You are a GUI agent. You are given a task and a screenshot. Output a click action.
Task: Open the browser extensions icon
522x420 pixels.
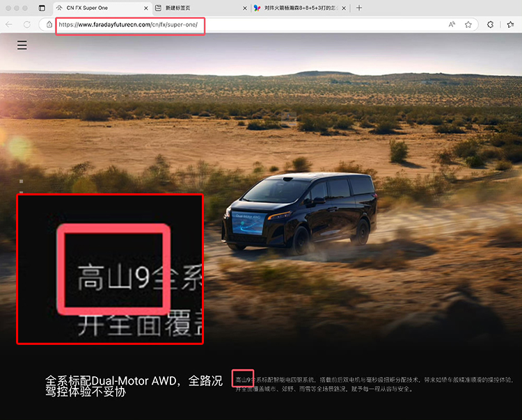click(490, 24)
